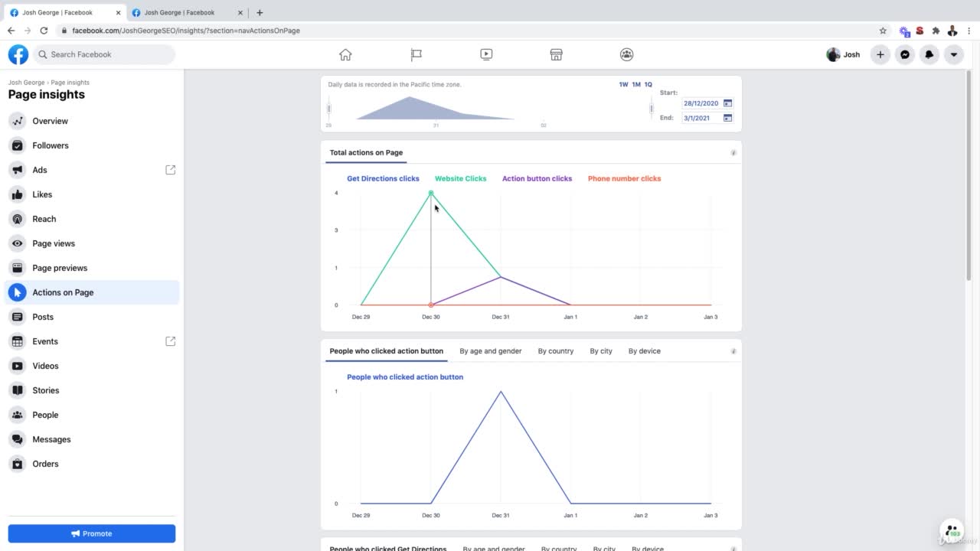Screen dimensions: 980x551
Task: Click the Posts sidebar icon
Action: click(17, 317)
